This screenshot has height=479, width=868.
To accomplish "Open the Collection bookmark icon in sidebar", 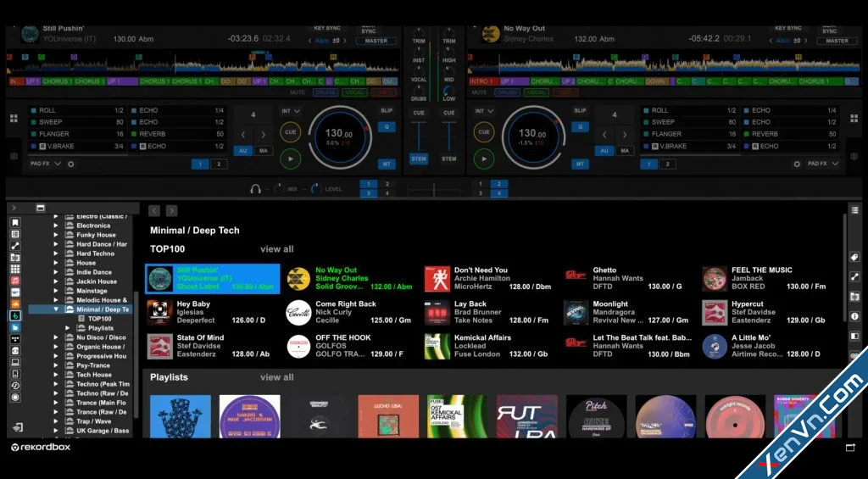I will coord(15,223).
